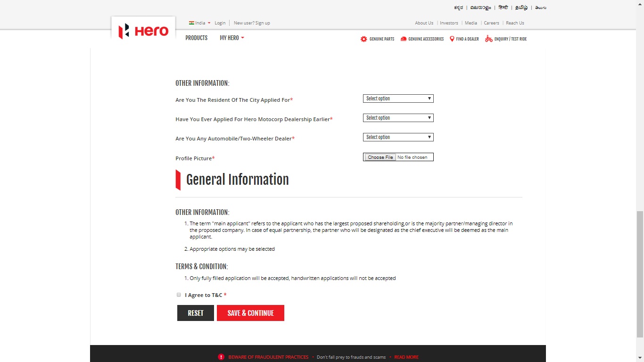This screenshot has height=362, width=644.
Task: Open the Login link
Action: (x=220, y=23)
